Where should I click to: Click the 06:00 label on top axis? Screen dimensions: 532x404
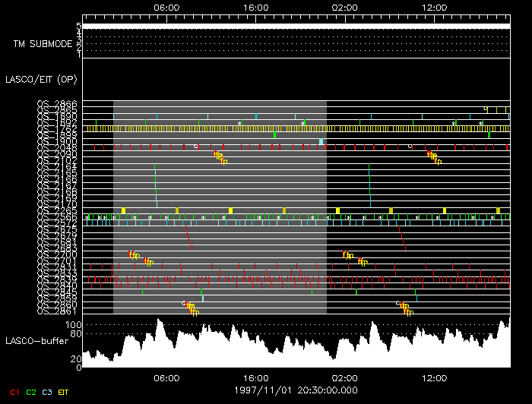click(166, 7)
